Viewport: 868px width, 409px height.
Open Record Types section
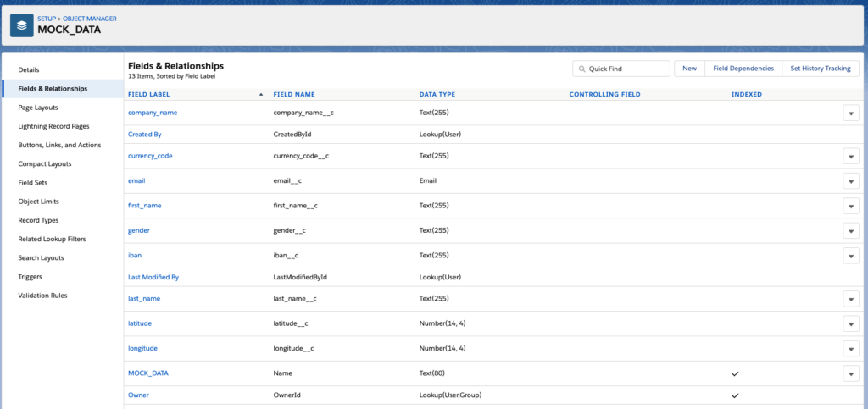[x=38, y=220]
